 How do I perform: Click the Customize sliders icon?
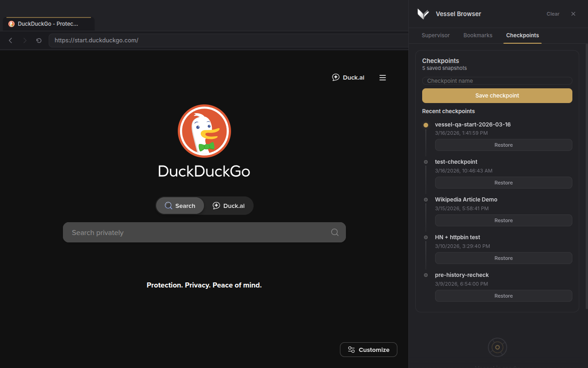[x=351, y=350]
